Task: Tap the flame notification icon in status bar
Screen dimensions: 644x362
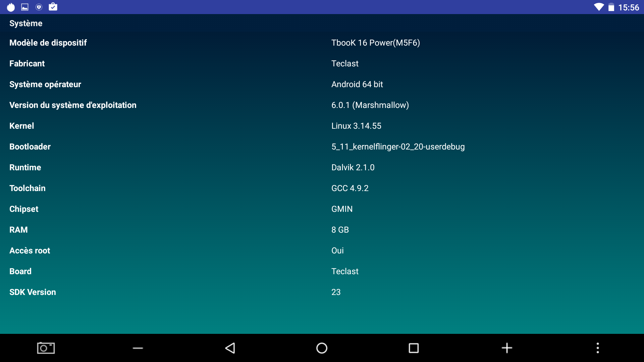Action: click(11, 7)
